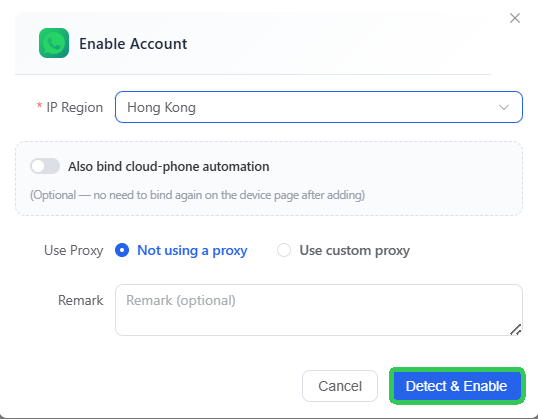
Task: Click the green WhatsApp logo icon
Action: (x=54, y=43)
